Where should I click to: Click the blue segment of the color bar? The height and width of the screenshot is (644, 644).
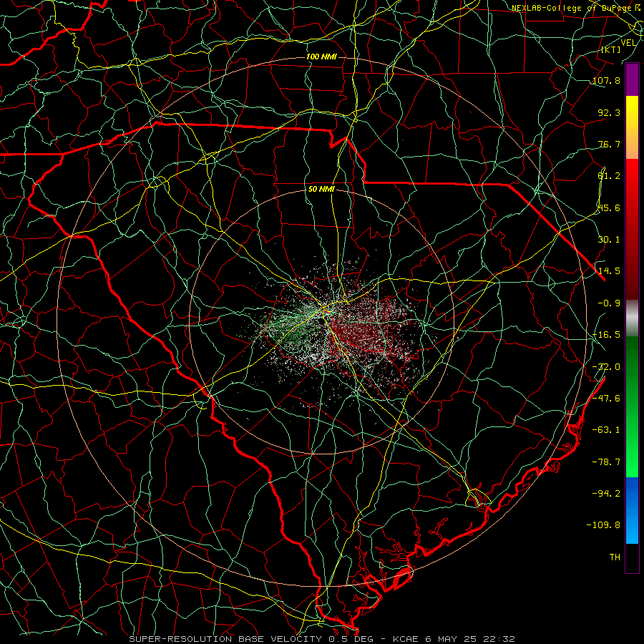(x=632, y=510)
